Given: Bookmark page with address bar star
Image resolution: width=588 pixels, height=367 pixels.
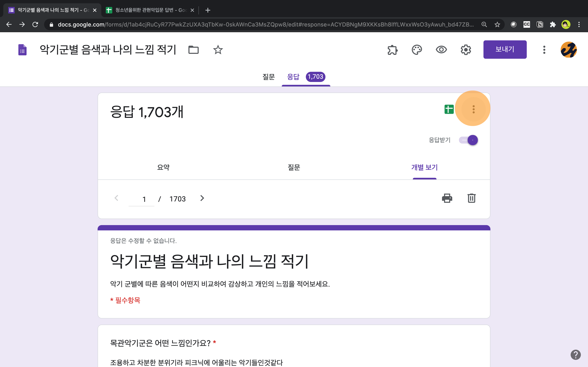Looking at the screenshot, I should pos(497,24).
